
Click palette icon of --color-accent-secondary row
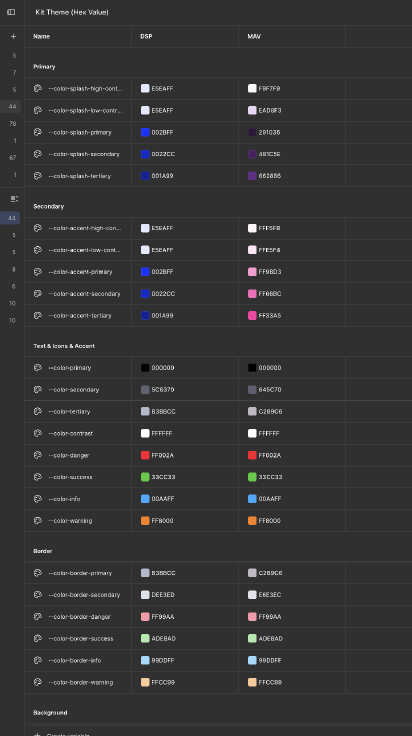[x=38, y=294]
